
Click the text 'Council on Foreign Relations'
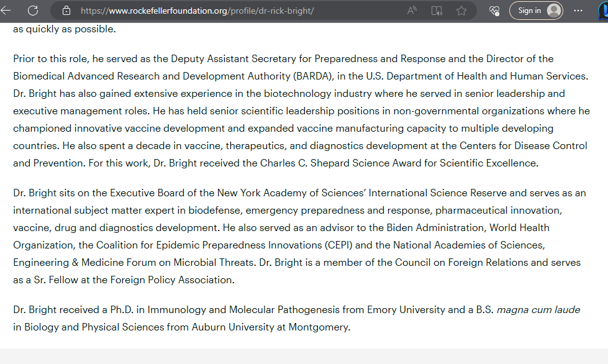461,262
